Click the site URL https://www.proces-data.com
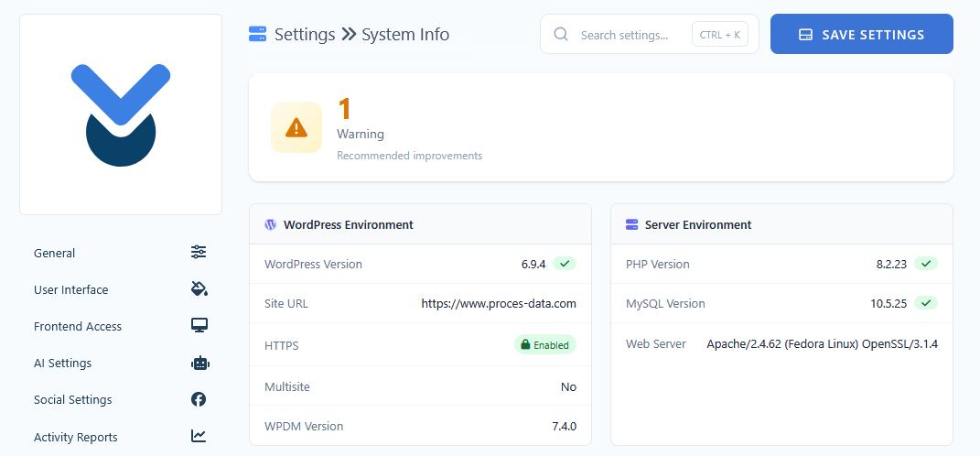The height and width of the screenshot is (456, 980). [x=499, y=303]
